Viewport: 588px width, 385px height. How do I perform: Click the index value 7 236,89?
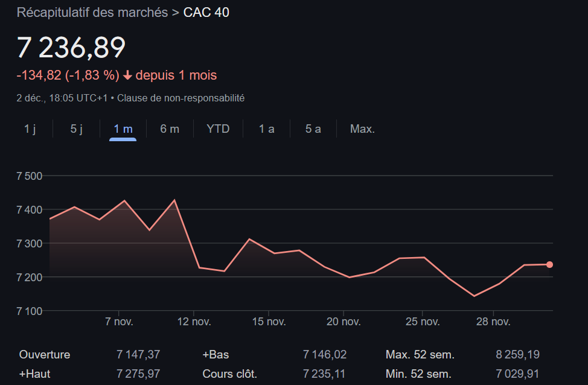pyautogui.click(x=71, y=48)
